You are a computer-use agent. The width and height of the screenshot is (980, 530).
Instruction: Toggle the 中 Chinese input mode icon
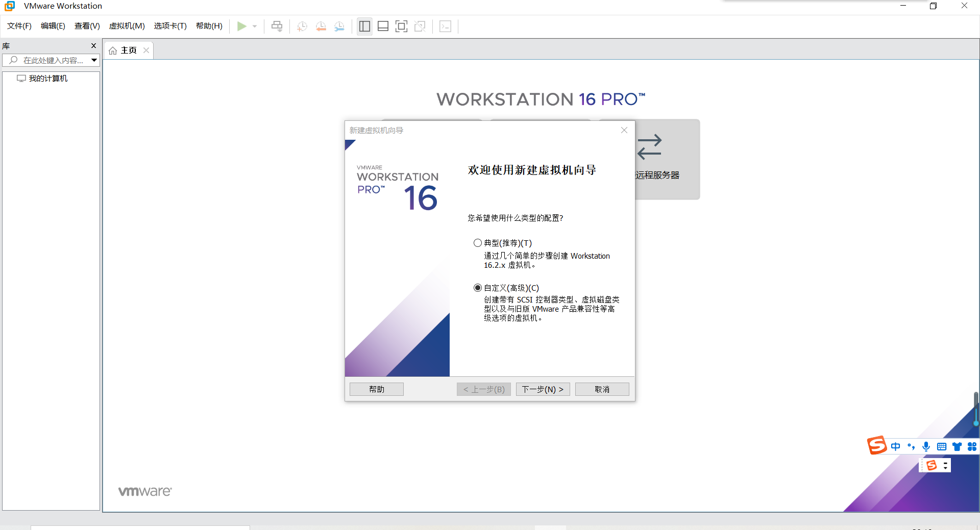tap(896, 446)
